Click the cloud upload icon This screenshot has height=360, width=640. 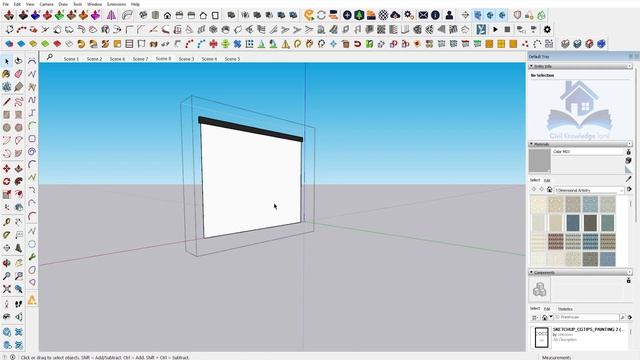395,15
